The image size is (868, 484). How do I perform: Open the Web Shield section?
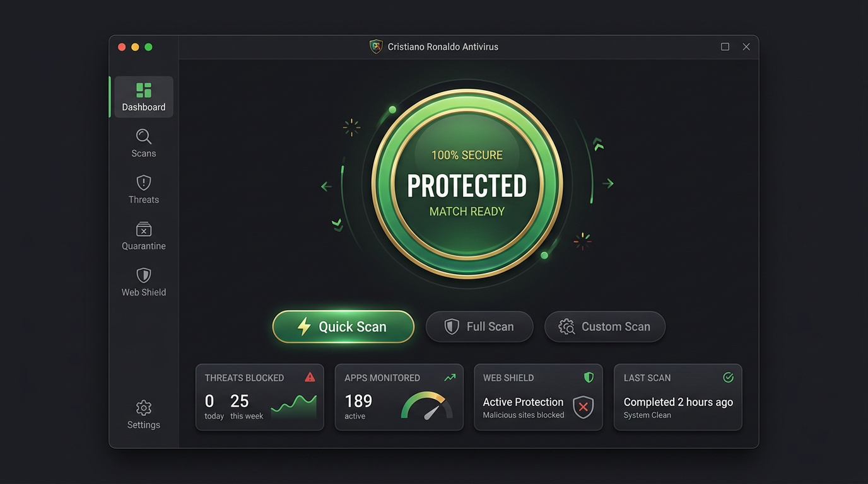pyautogui.click(x=144, y=282)
